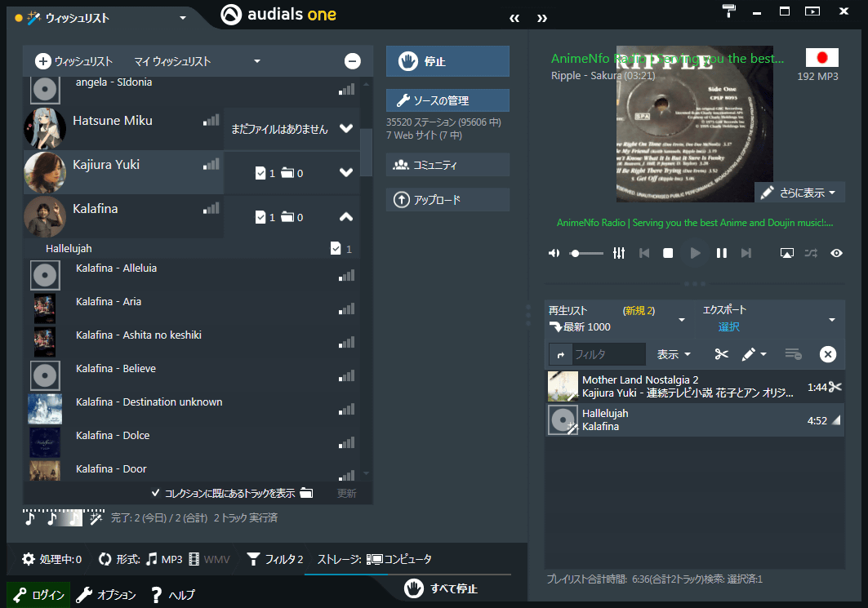Open the compact player window icon
The width and height of the screenshot is (868, 608).
click(812, 11)
